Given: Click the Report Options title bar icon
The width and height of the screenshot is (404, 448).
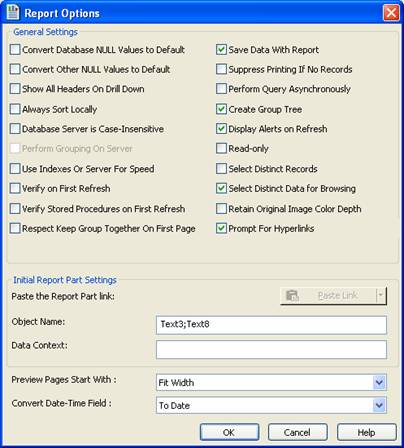Looking at the screenshot, I should (13, 12).
